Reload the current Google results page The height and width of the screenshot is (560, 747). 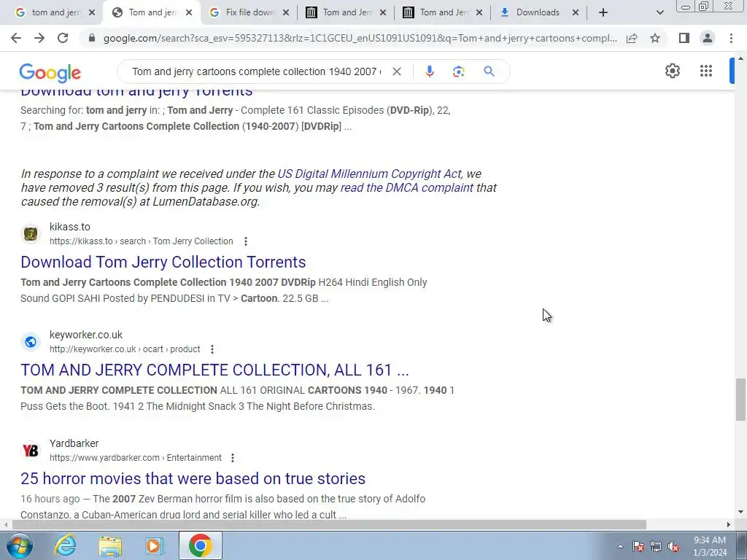63,38
